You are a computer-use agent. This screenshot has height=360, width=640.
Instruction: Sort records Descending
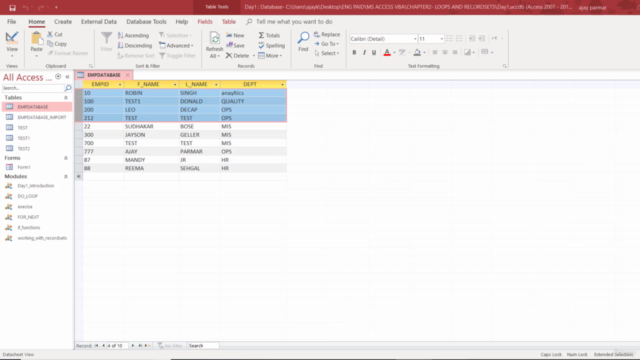point(135,45)
